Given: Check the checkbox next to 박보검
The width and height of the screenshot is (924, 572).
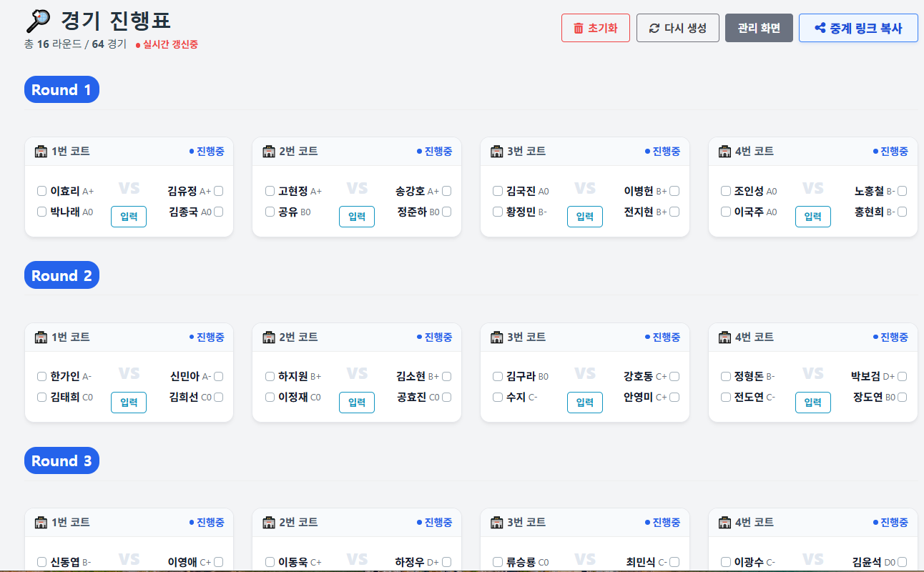Looking at the screenshot, I should (901, 375).
